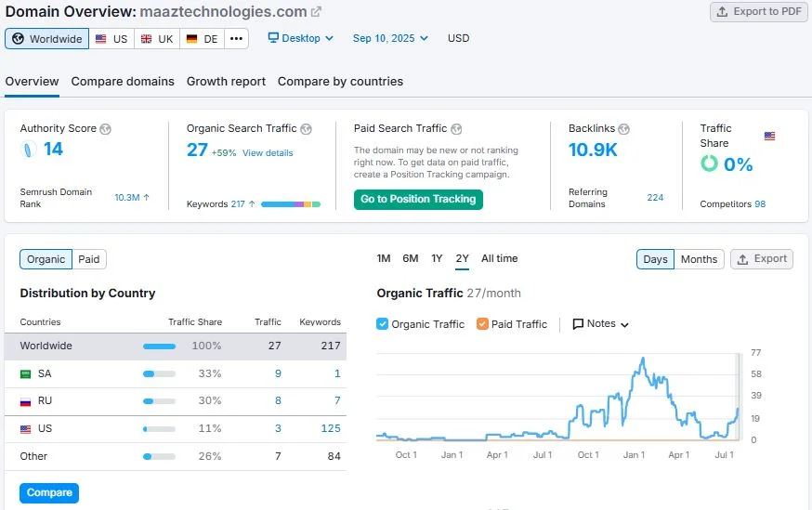Click US keywords count 125

331,428
